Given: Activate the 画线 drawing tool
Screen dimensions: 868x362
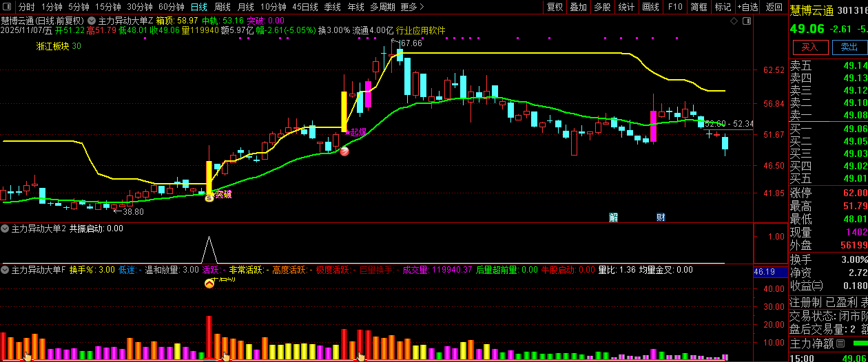Looking at the screenshot, I should 650,7.
